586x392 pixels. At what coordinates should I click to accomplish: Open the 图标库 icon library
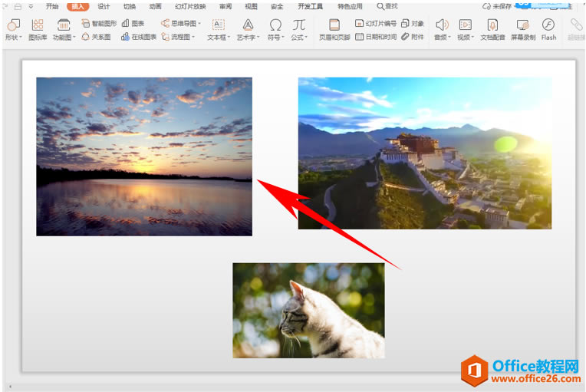click(x=38, y=29)
